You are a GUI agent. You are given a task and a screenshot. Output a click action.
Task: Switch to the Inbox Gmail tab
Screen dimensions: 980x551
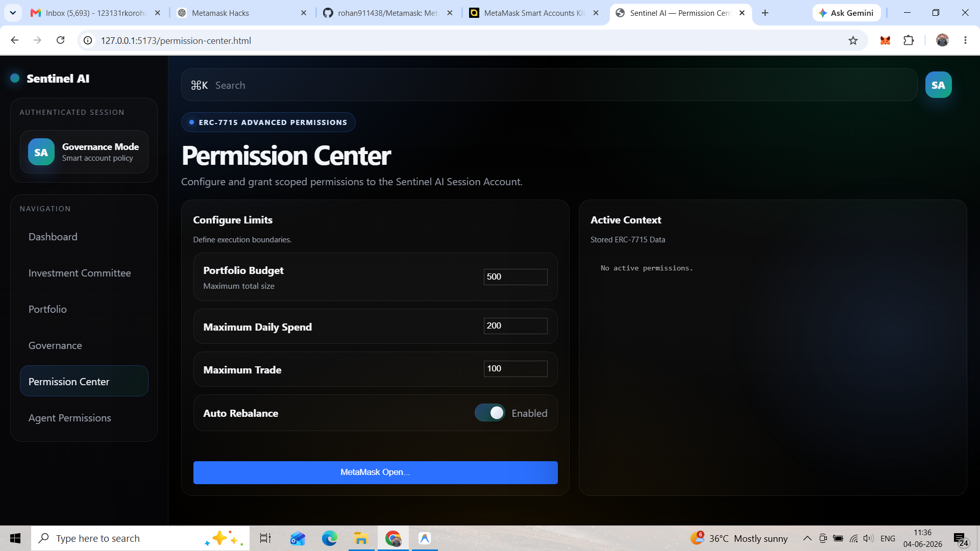pos(95,13)
